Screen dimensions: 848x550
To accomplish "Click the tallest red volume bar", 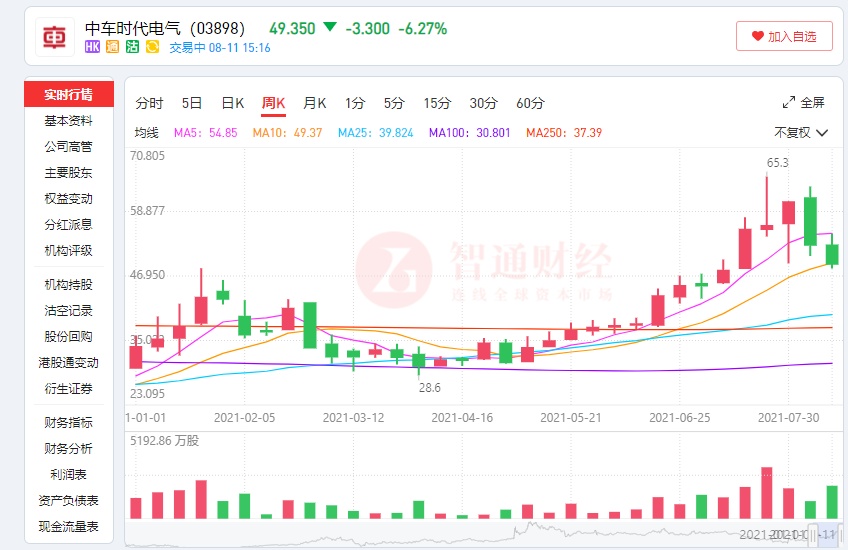I will click(x=766, y=493).
